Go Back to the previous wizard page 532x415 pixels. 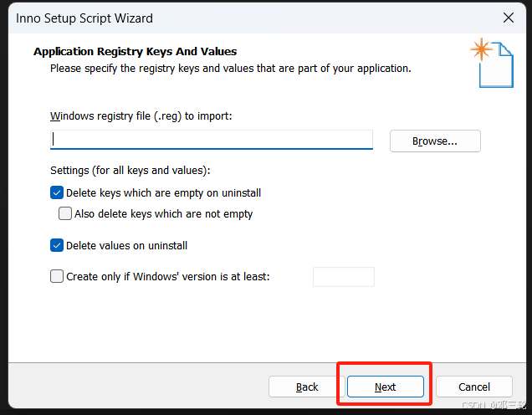307,387
